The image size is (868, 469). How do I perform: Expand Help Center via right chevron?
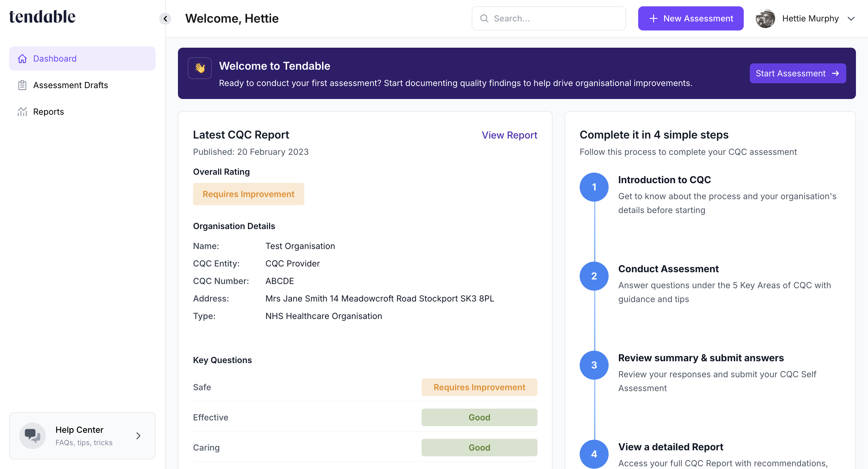coord(138,436)
